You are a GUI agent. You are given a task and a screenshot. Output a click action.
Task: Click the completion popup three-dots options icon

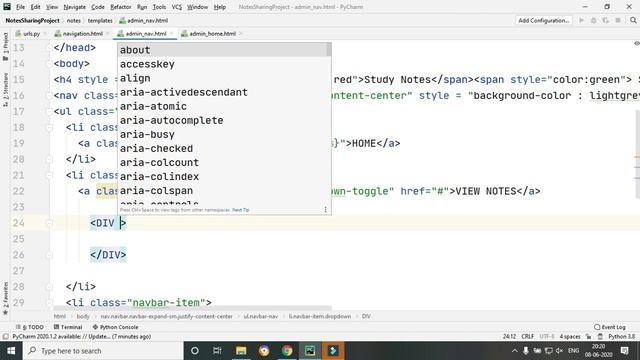point(325,209)
